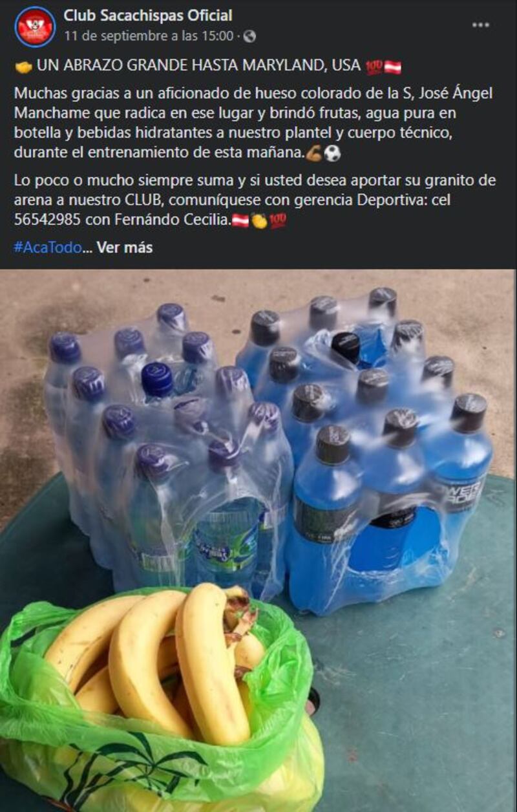Click the 100 emoji after MARYLAND, USA
This screenshot has width=517, height=812.
(x=374, y=66)
